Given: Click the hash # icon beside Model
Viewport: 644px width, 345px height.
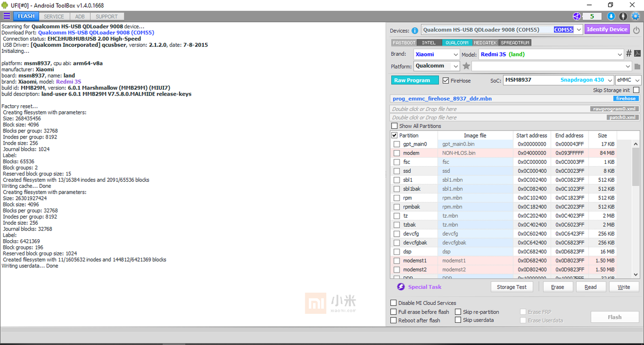Looking at the screenshot, I should (x=628, y=54).
